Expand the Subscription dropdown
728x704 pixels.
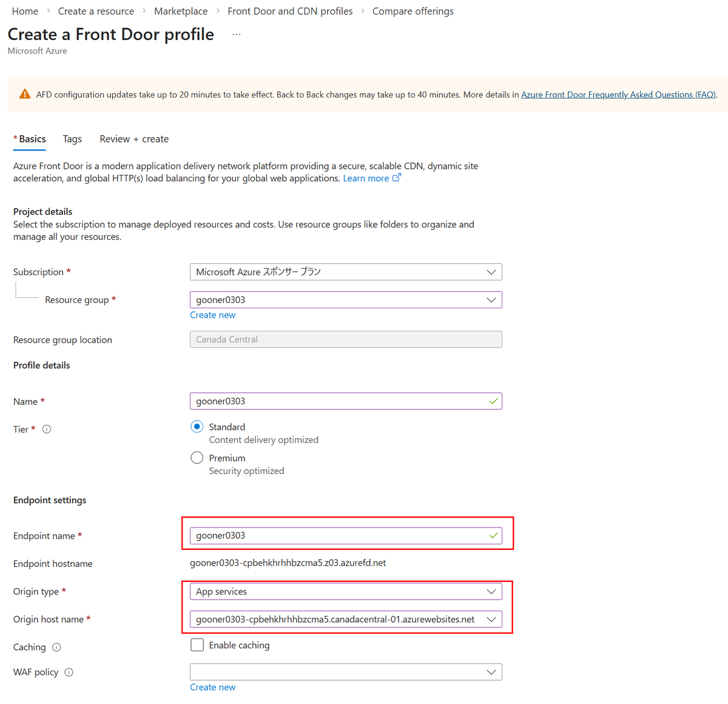(346, 272)
